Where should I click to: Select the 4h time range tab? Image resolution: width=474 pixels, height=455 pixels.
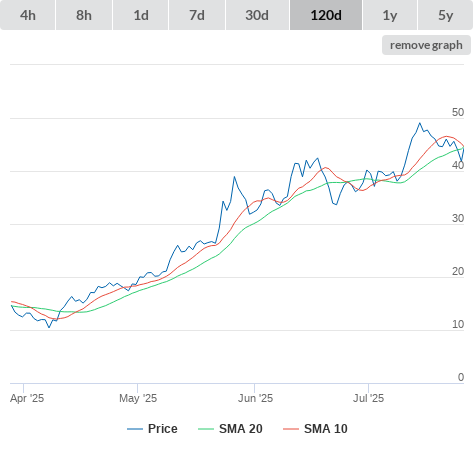28,15
